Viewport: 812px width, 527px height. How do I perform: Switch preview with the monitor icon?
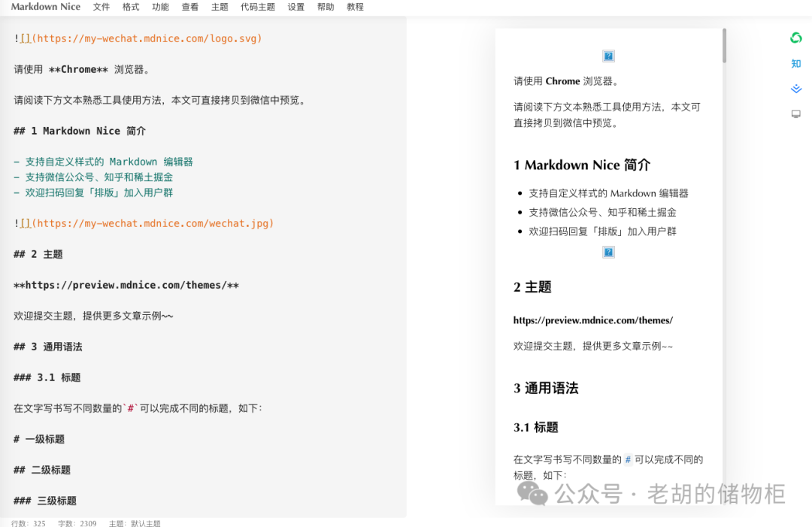796,114
